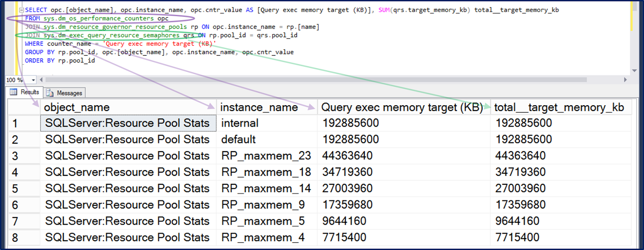Click the RP_maxmem_14 cell
Screen dimensions: 644x250
pos(267,188)
